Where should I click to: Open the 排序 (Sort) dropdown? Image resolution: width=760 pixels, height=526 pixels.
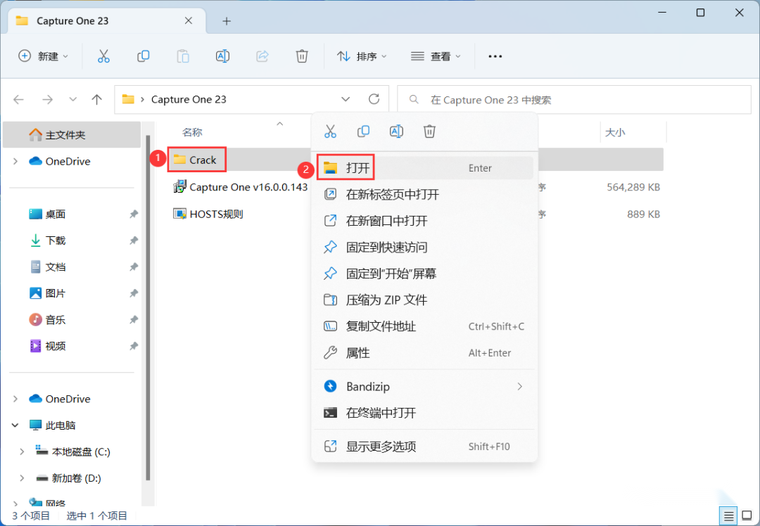tap(362, 56)
